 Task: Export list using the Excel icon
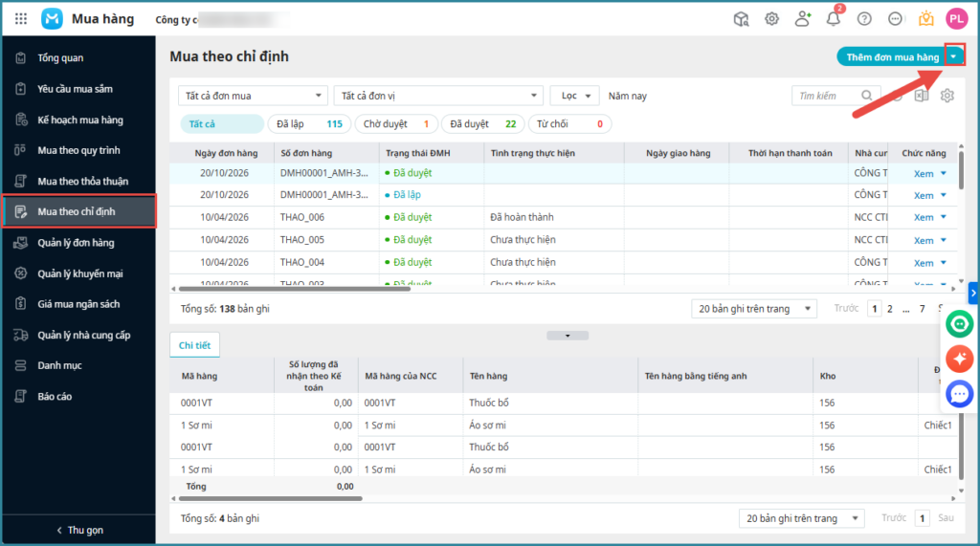922,96
